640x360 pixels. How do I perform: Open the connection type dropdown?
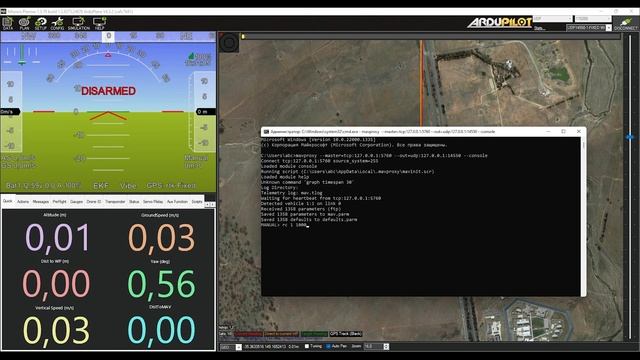click(x=553, y=19)
